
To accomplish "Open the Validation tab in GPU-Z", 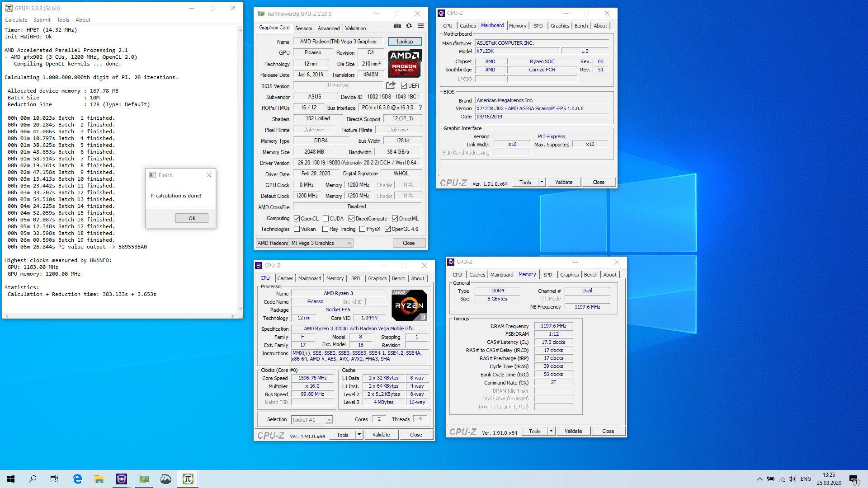I will point(355,28).
